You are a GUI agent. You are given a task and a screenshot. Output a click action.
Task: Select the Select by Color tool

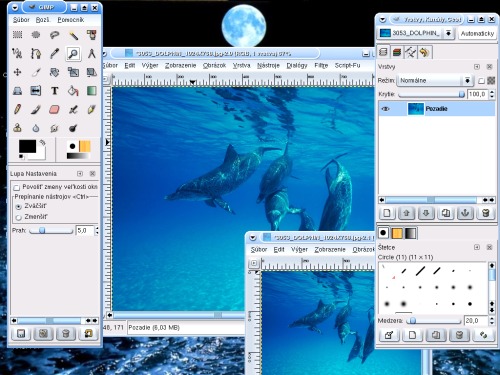click(92, 35)
